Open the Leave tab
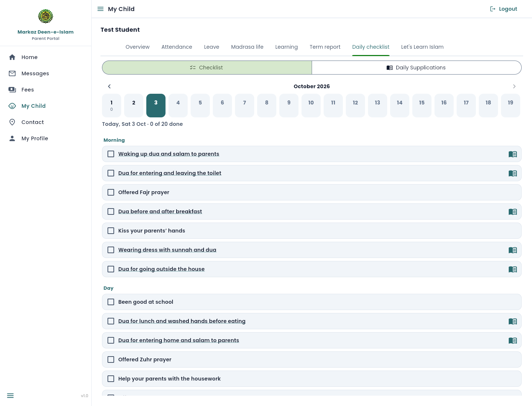 tap(212, 47)
